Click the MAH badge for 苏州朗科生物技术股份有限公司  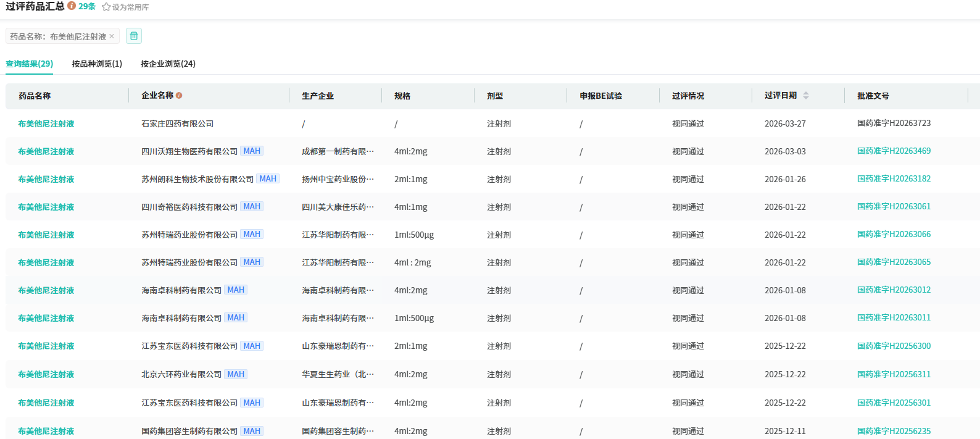click(x=268, y=179)
